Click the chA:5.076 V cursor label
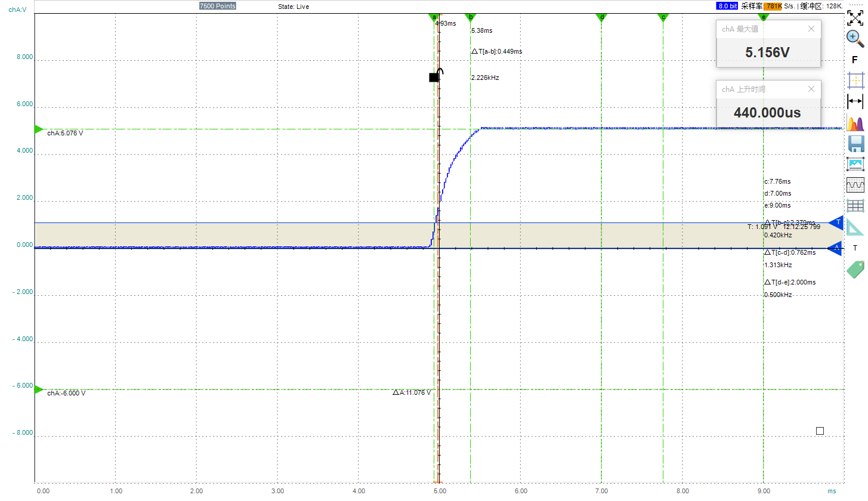The width and height of the screenshot is (868, 501). click(x=65, y=133)
